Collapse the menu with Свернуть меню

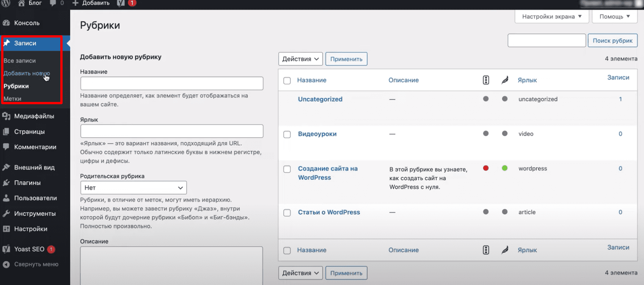tap(36, 264)
